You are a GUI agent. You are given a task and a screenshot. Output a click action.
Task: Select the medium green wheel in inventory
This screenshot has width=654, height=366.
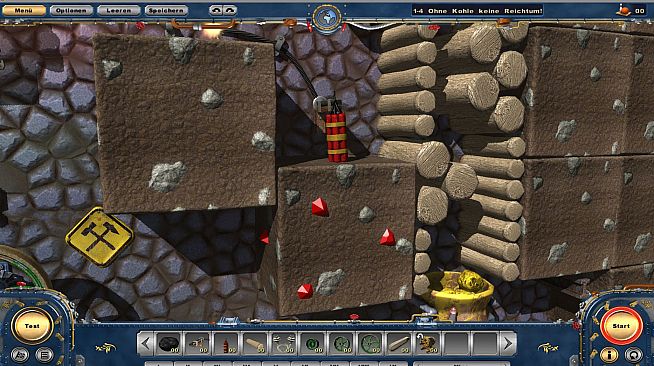coord(342,344)
